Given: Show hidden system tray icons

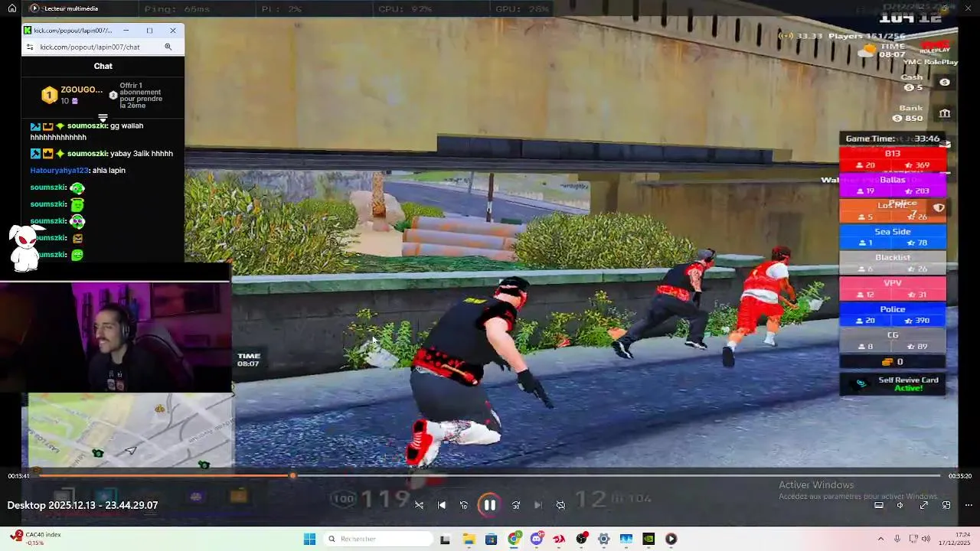Looking at the screenshot, I should click(880, 539).
